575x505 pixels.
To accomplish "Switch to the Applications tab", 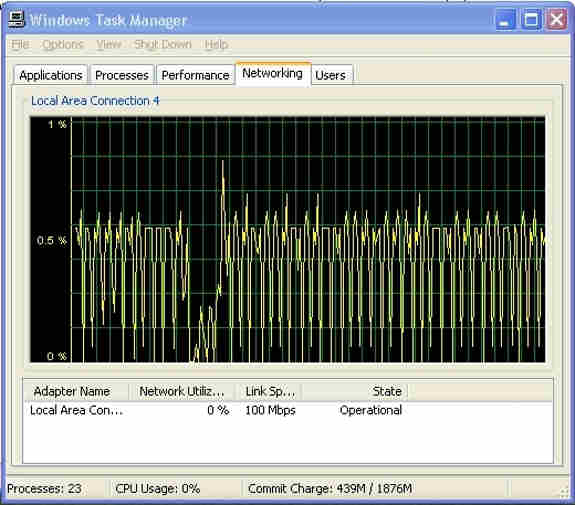I will tap(51, 75).
